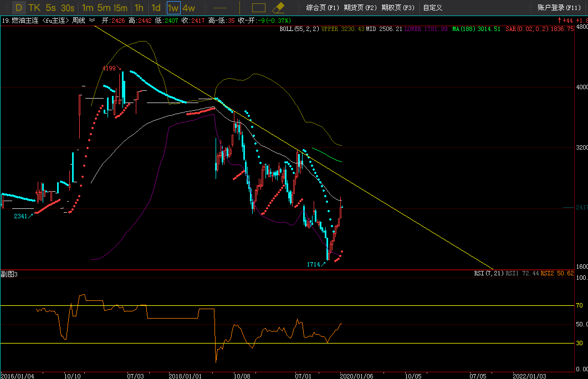Choose the 1d daily timeframe

[156, 8]
